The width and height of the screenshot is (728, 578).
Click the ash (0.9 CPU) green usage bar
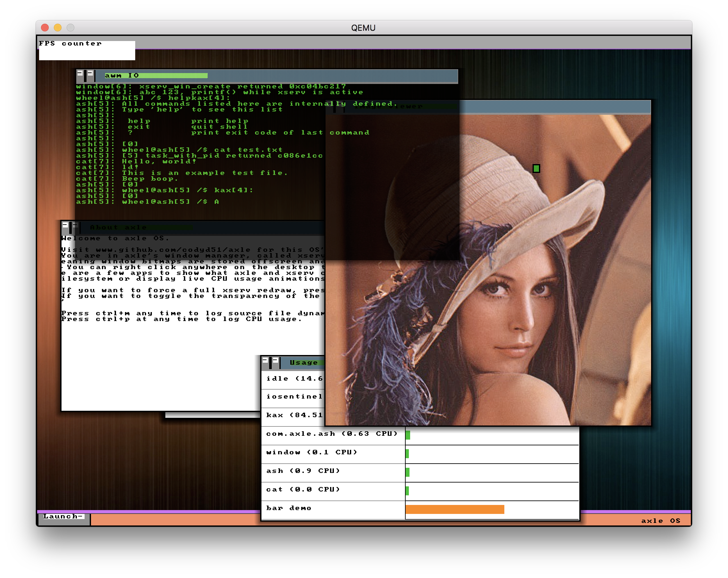(408, 472)
